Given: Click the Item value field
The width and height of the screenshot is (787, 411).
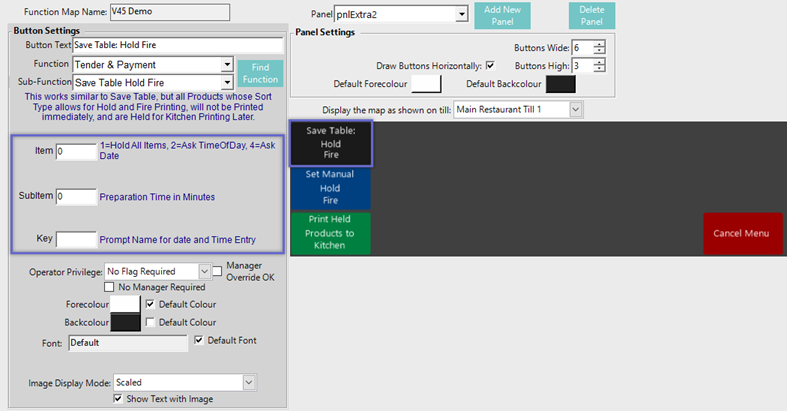Looking at the screenshot, I should tap(76, 152).
